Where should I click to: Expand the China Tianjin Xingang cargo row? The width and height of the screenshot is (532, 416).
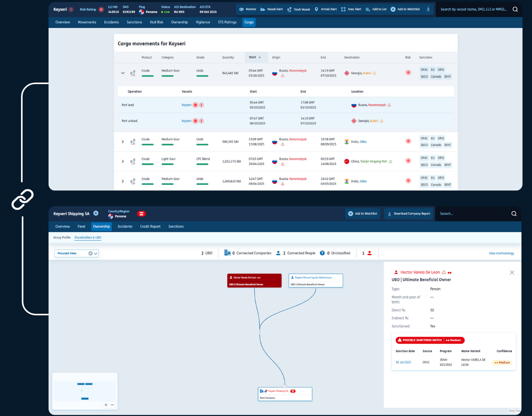pos(123,161)
